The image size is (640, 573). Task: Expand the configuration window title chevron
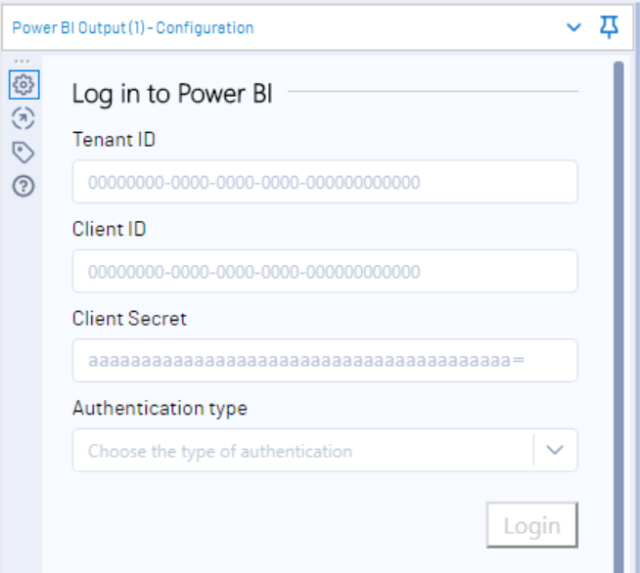click(x=573, y=27)
